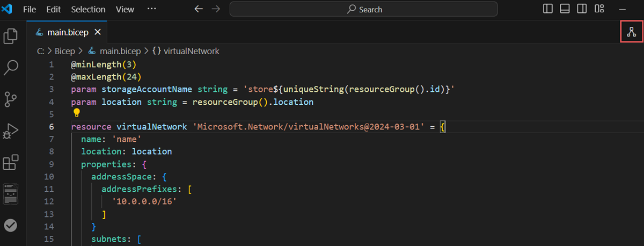Go back with the left arrow
Screen dimensions: 644x246
click(199, 9)
